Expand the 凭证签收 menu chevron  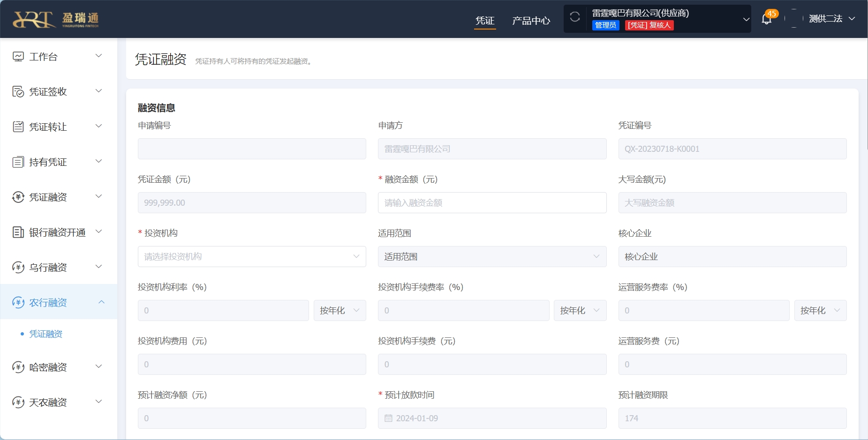pyautogui.click(x=99, y=91)
